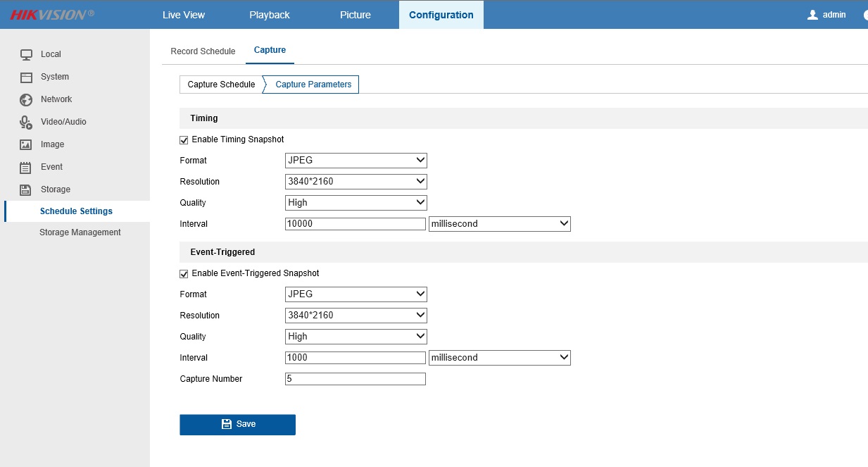Open Event-Triggered interval unit dropdown

(x=499, y=358)
